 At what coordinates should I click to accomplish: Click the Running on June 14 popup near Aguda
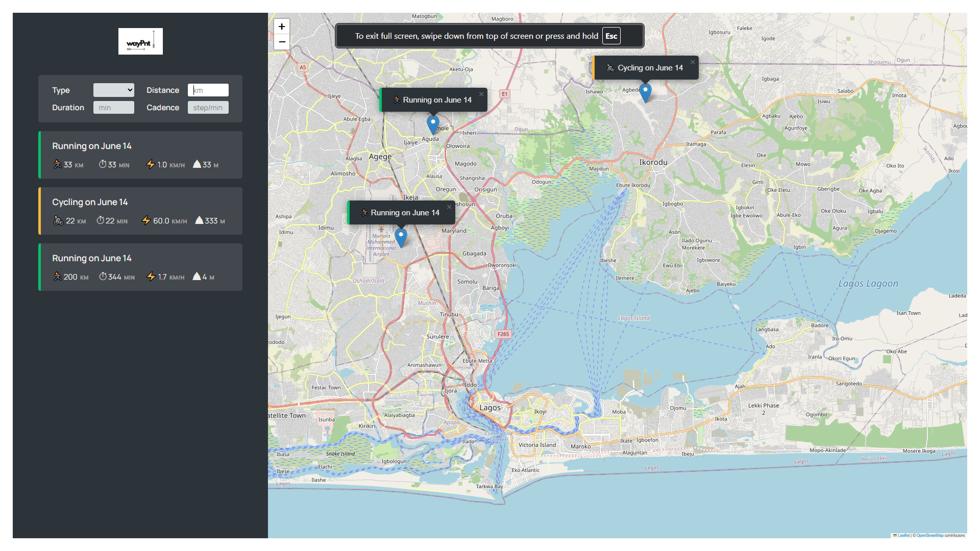pyautogui.click(x=433, y=100)
